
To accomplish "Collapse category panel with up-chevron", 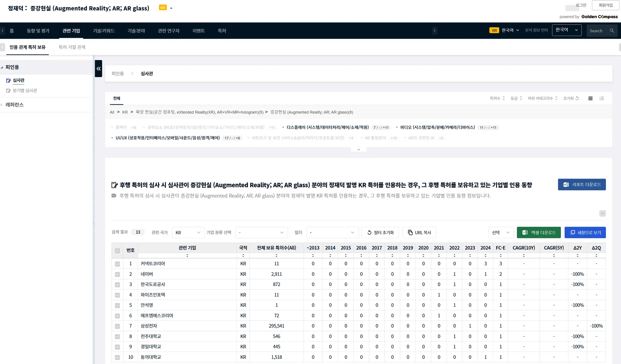I will (x=358, y=150).
